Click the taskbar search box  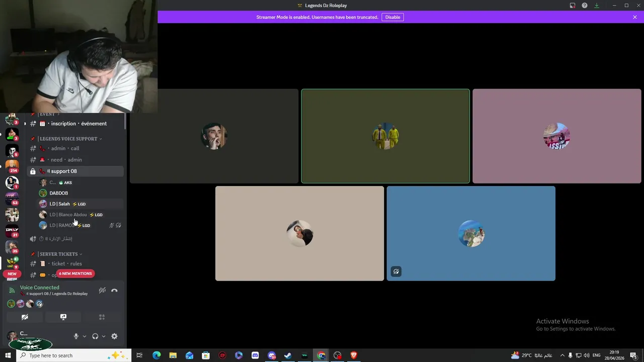(x=74, y=355)
